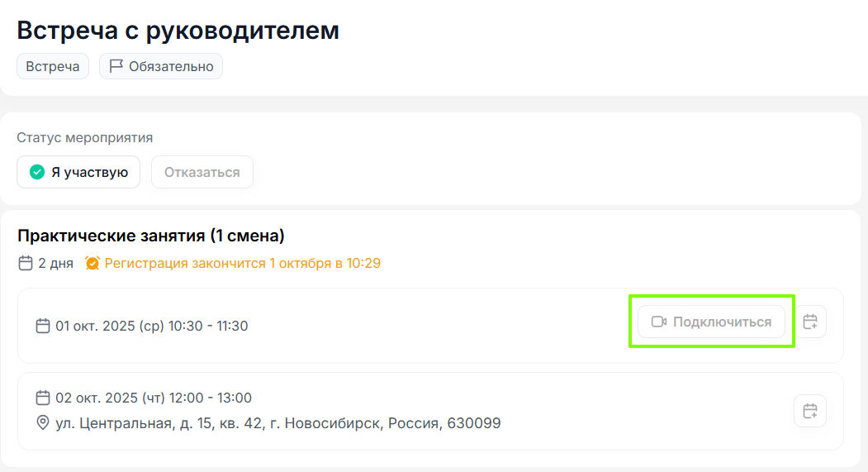Click the Встреча с руководителем title
Image resolution: width=868 pixels, height=472 pixels.
point(178,31)
